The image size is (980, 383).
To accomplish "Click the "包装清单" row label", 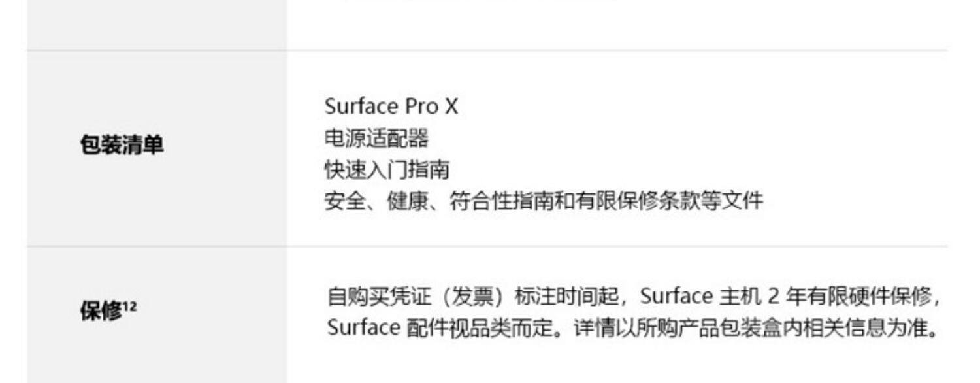I will click(x=122, y=145).
